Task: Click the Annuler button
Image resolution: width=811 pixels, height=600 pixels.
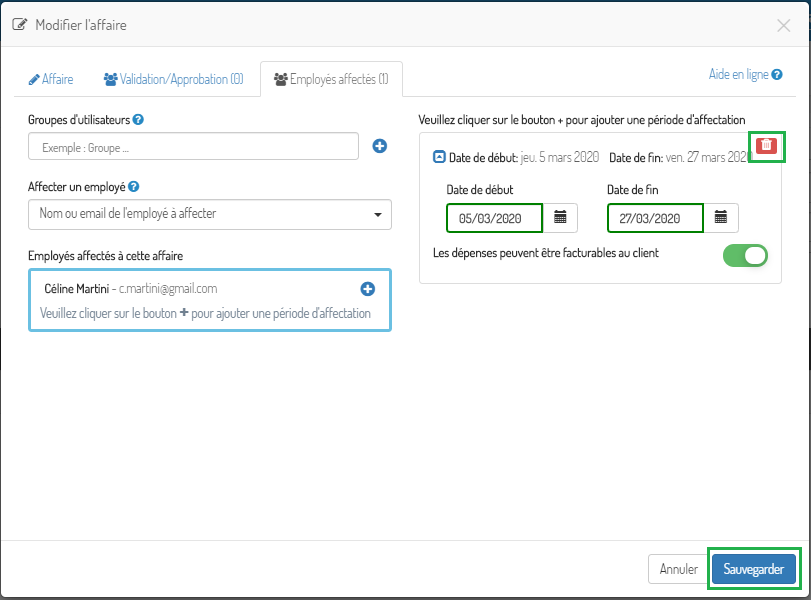Action: [x=679, y=569]
